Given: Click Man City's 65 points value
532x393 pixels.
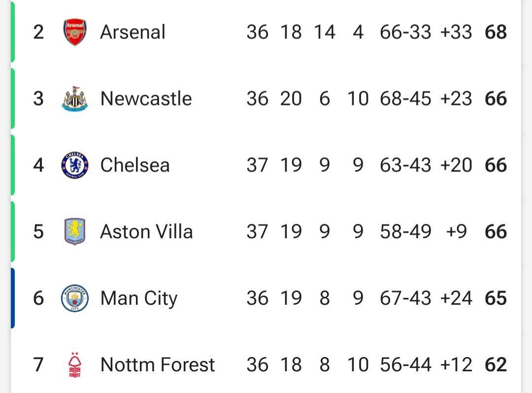Looking at the screenshot, I should pyautogui.click(x=496, y=298).
